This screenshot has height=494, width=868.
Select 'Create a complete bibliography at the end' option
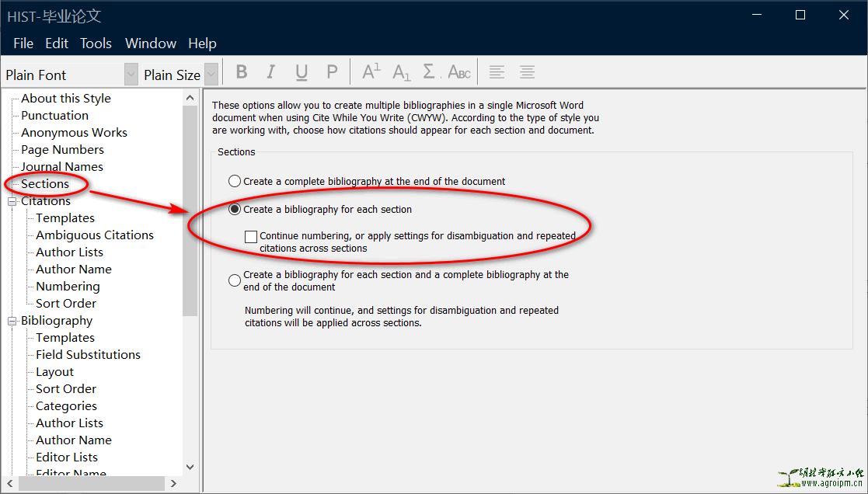pyautogui.click(x=235, y=181)
